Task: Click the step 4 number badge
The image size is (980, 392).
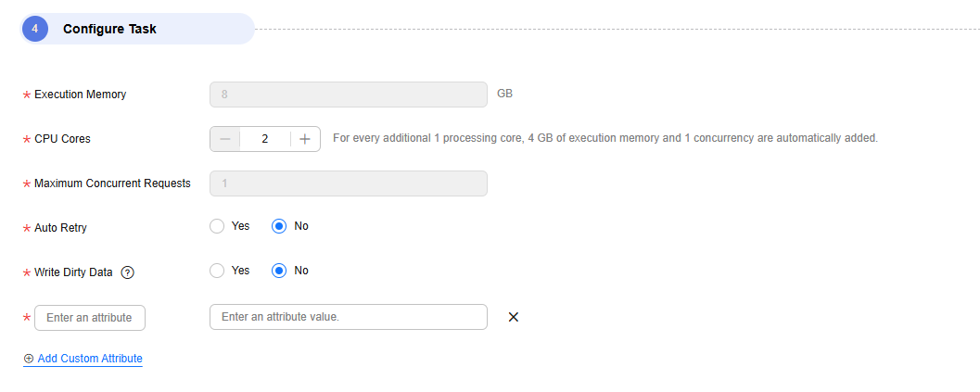Action: (x=35, y=29)
